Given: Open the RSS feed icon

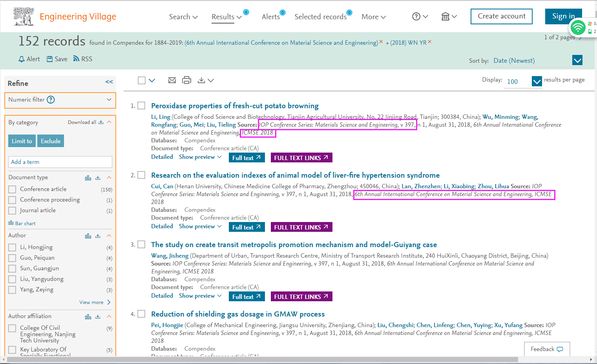Looking at the screenshot, I should click(x=76, y=59).
